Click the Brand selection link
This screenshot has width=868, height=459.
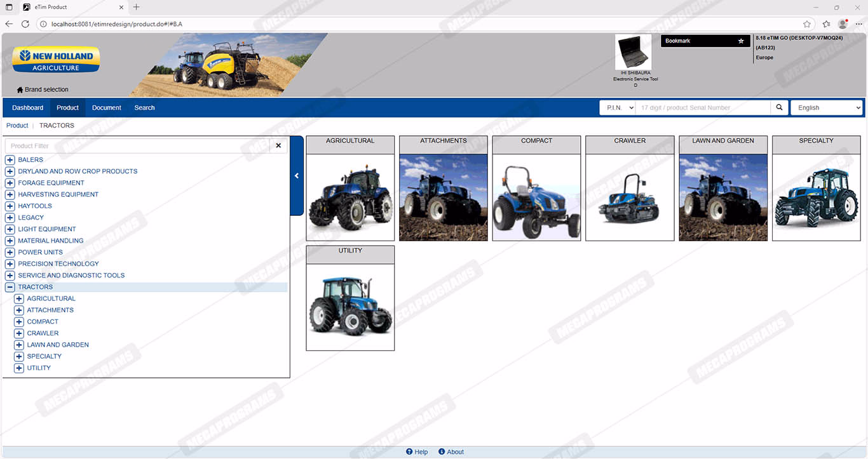pos(43,90)
